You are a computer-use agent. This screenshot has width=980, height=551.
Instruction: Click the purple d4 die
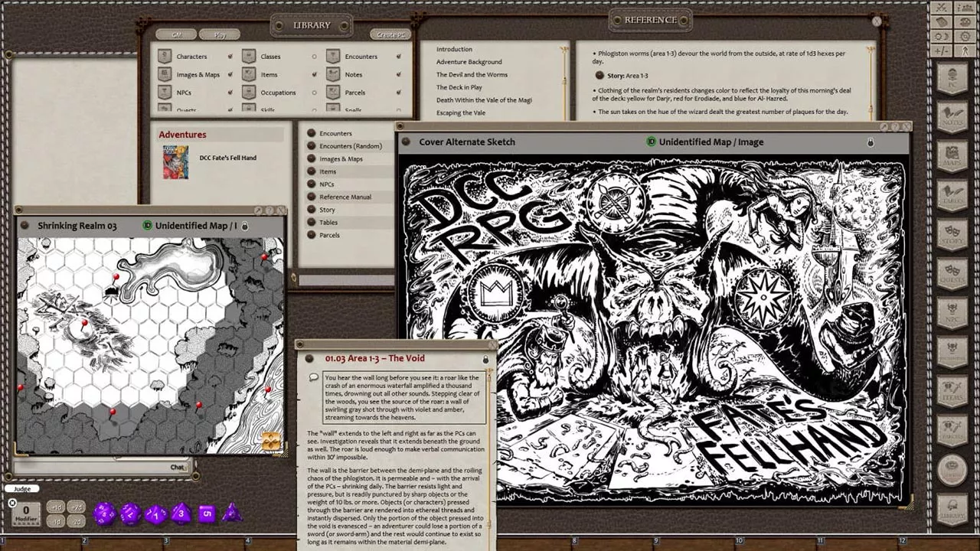(231, 513)
